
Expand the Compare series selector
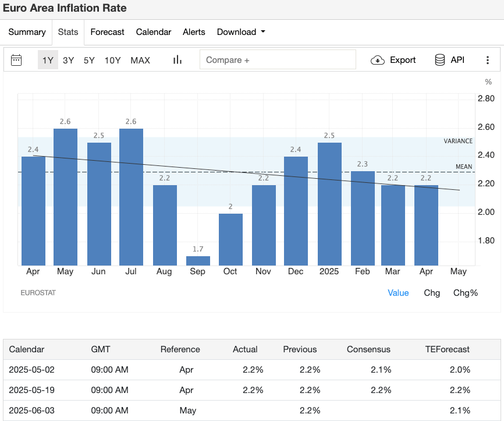[x=278, y=59]
